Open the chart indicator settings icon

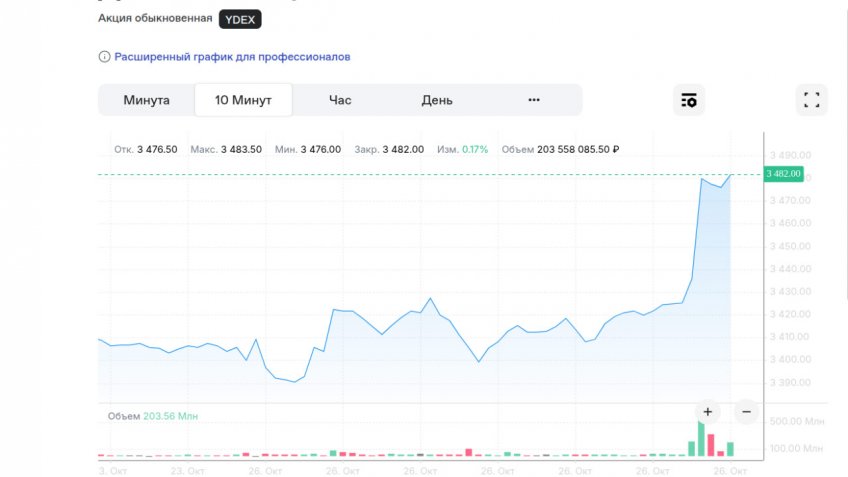688,100
